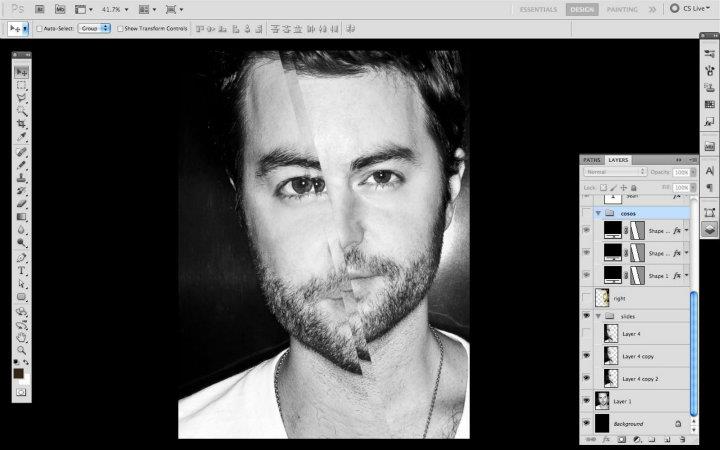Image resolution: width=720 pixels, height=450 pixels.
Task: Collapse the 'cosos' layer group
Action: [598, 213]
